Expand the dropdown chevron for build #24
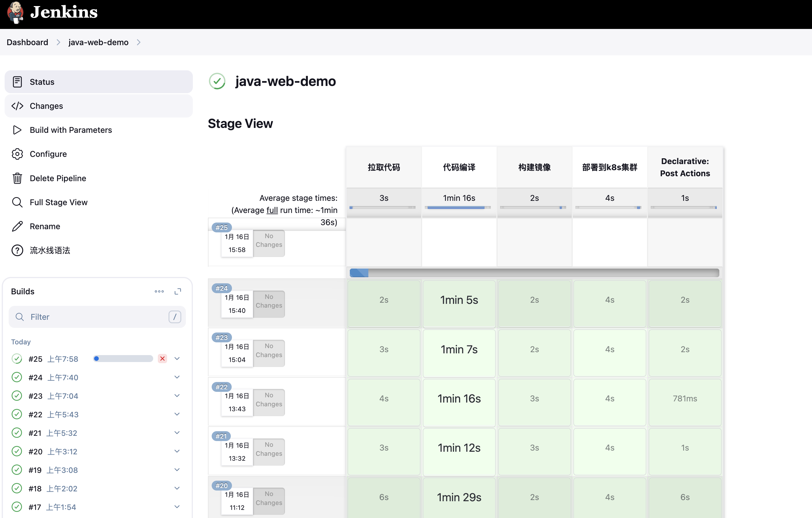This screenshot has height=518, width=812. point(177,377)
